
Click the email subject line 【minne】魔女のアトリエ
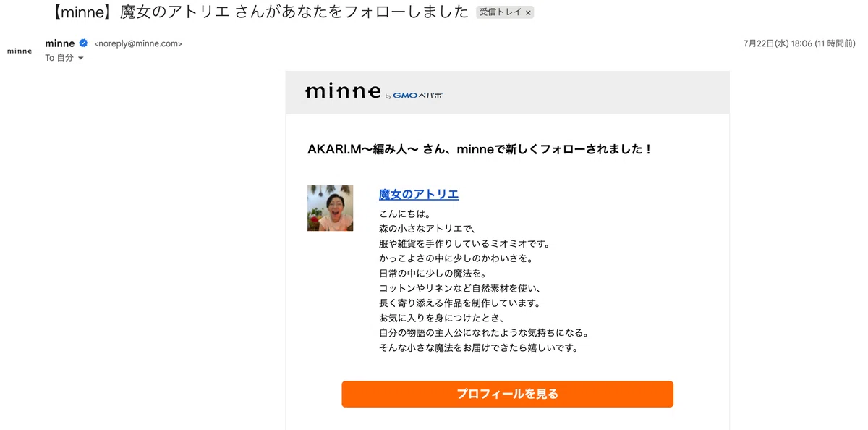[x=260, y=12]
